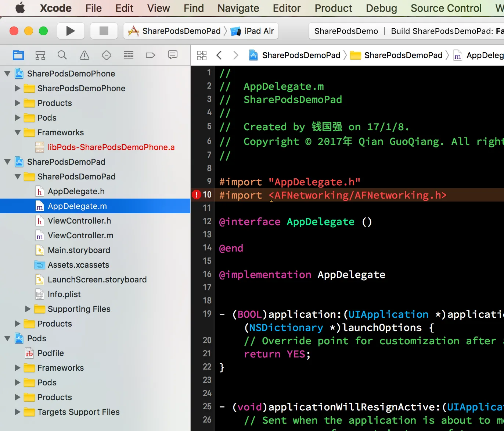Collapse the SharePodsDemoPad group folder

click(17, 177)
